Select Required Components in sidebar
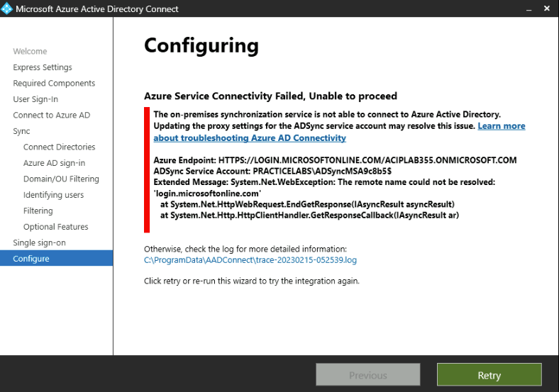The height and width of the screenshot is (392, 559). click(x=54, y=84)
